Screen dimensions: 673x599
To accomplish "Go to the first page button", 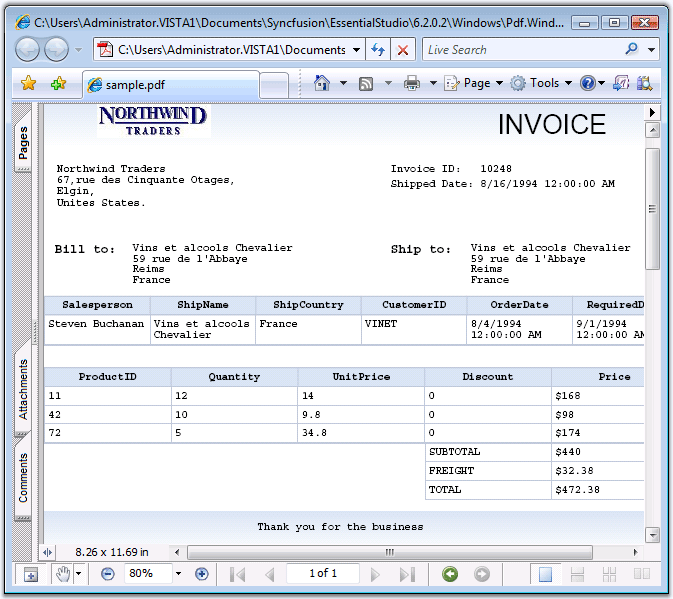I will [x=237, y=574].
